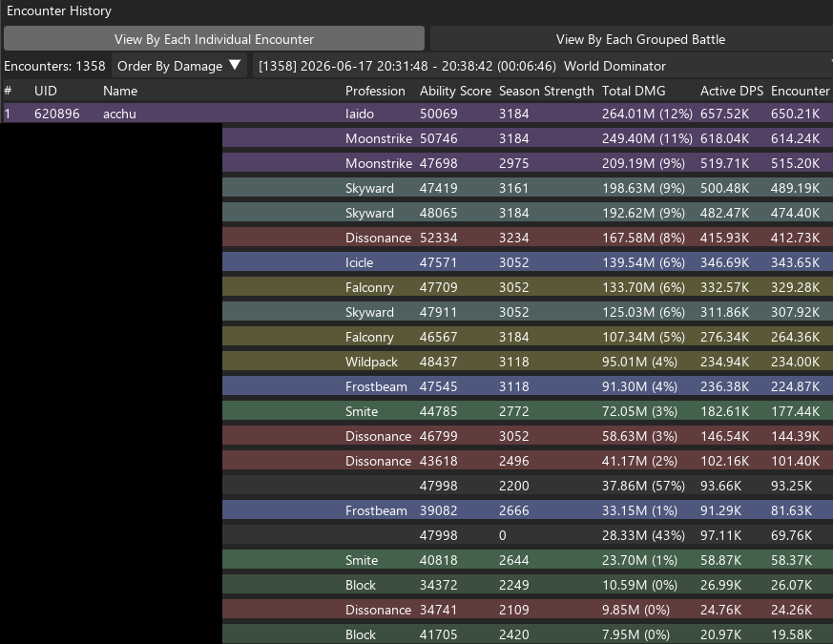Select the Smite row with 23.70M damage

528,560
